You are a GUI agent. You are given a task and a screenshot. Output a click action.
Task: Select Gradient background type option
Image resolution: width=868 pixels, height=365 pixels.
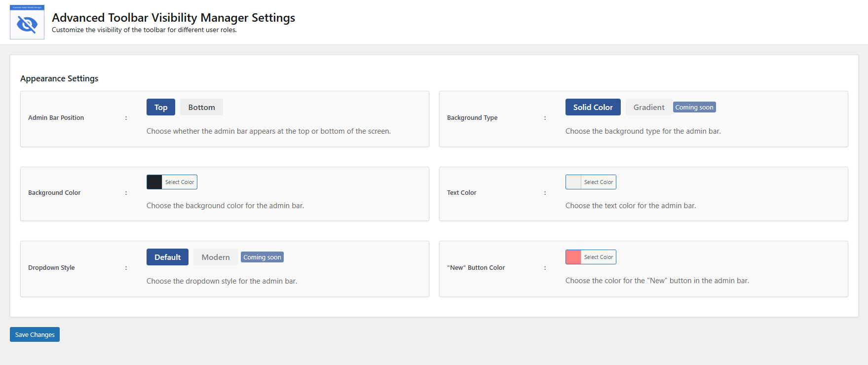(648, 107)
